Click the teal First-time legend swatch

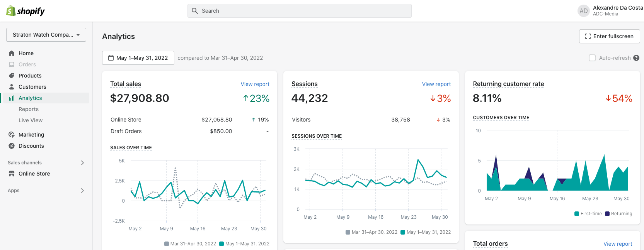tap(577, 214)
